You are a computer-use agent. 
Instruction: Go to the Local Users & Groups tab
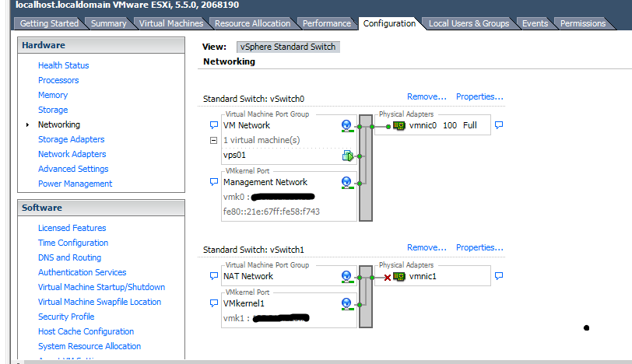coord(469,23)
